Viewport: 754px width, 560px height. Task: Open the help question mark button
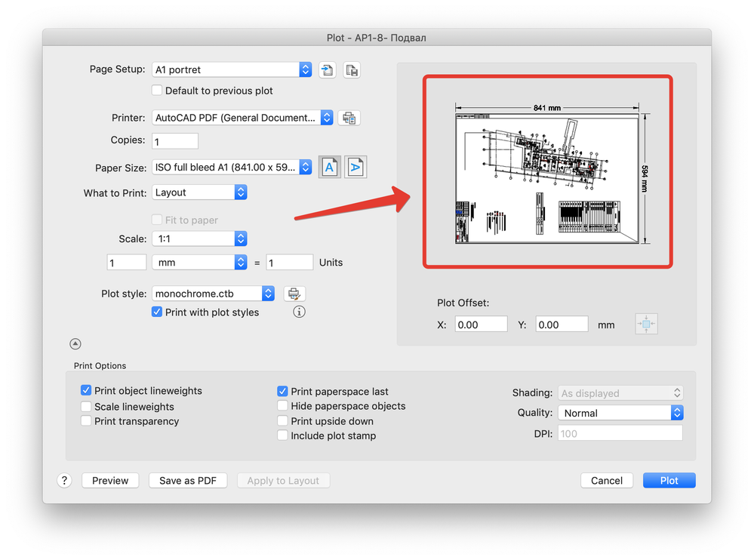point(64,480)
